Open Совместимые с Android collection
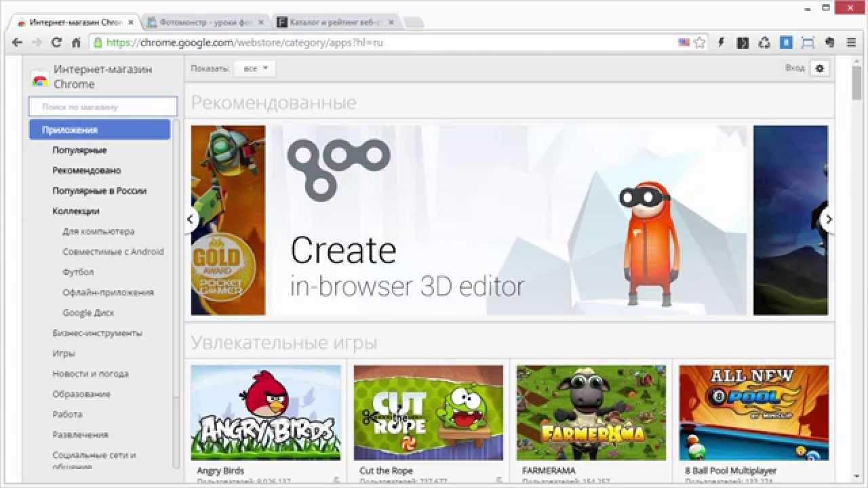The height and width of the screenshot is (488, 868). 113,251
